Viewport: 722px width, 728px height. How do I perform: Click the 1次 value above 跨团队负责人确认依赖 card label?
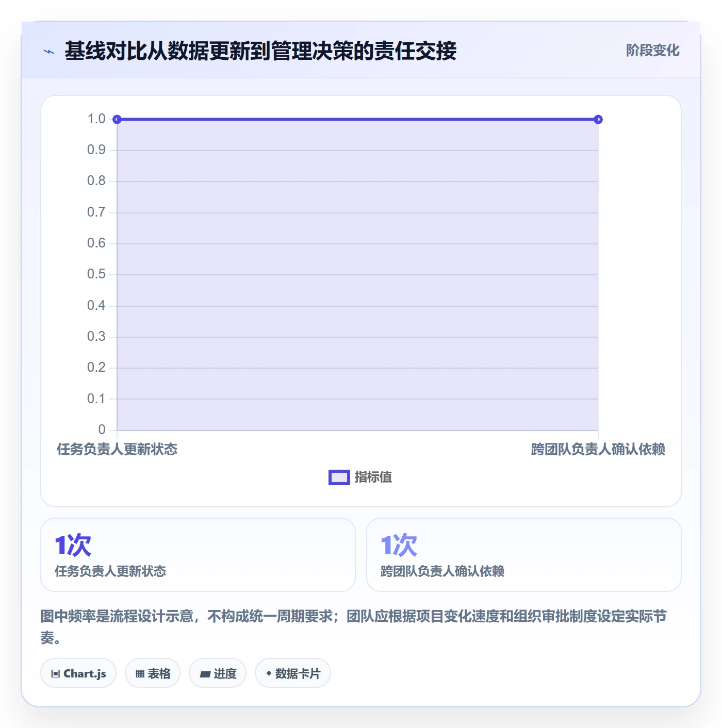(399, 545)
